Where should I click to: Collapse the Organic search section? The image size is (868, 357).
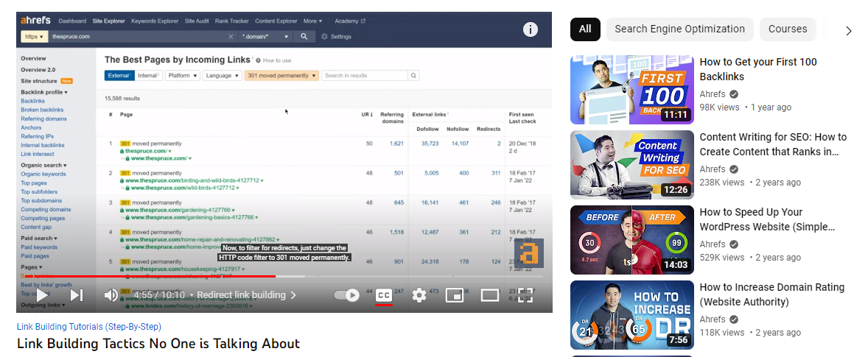pos(43,165)
